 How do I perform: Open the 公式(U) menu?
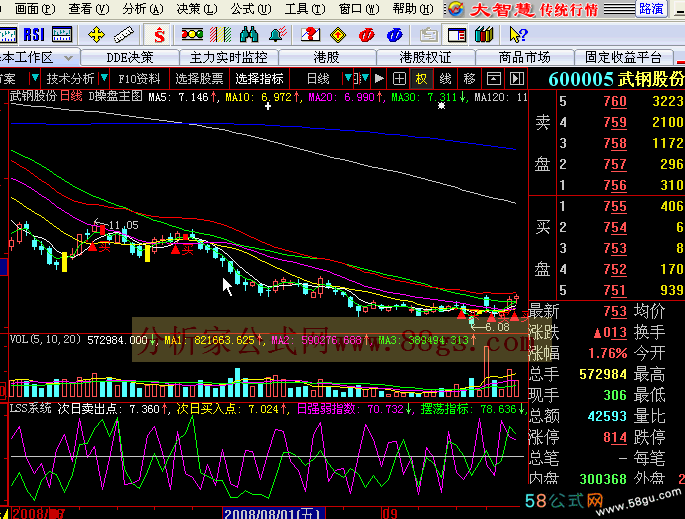251,9
